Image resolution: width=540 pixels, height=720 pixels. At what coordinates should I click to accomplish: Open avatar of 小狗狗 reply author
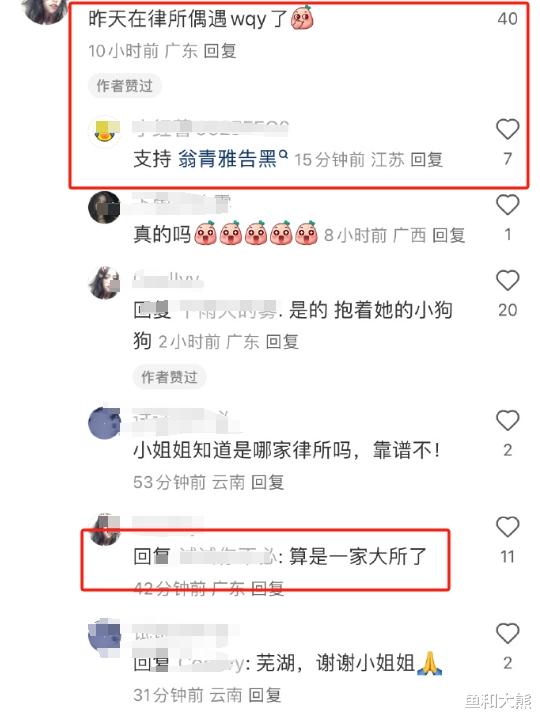pyautogui.click(x=104, y=283)
